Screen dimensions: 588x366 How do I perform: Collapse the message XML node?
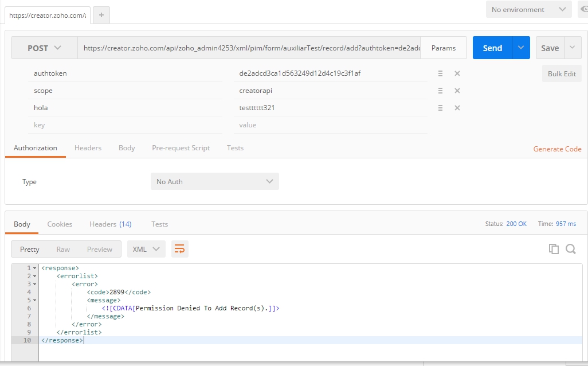coord(34,300)
